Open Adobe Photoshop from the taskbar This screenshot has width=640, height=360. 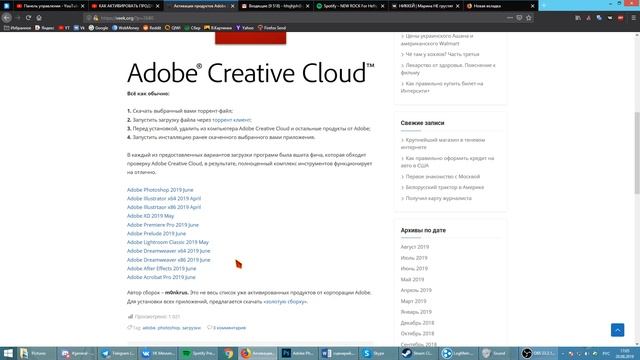(298, 353)
